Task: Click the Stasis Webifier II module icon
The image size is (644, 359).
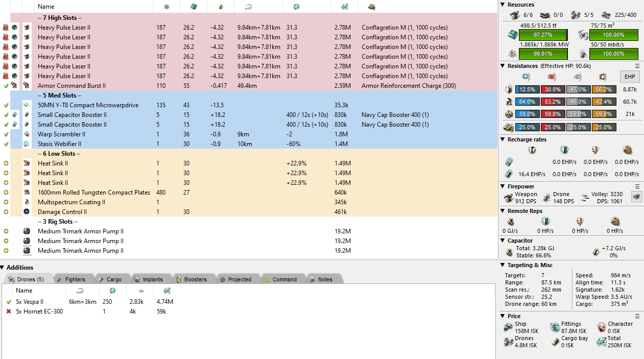Action: (x=27, y=144)
